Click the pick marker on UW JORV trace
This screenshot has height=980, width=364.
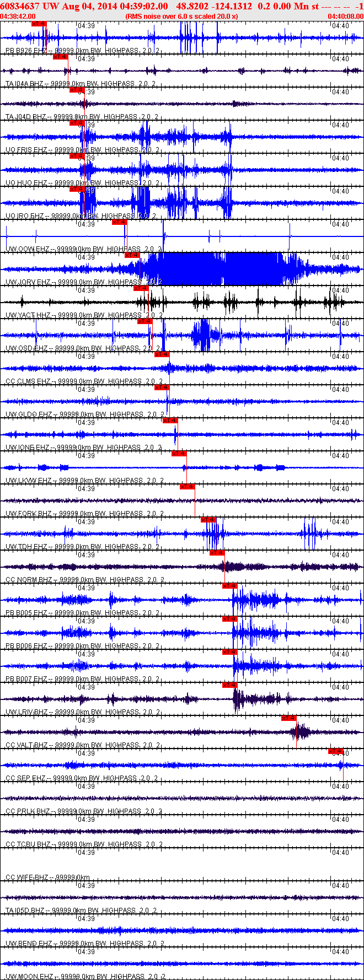coord(132,255)
